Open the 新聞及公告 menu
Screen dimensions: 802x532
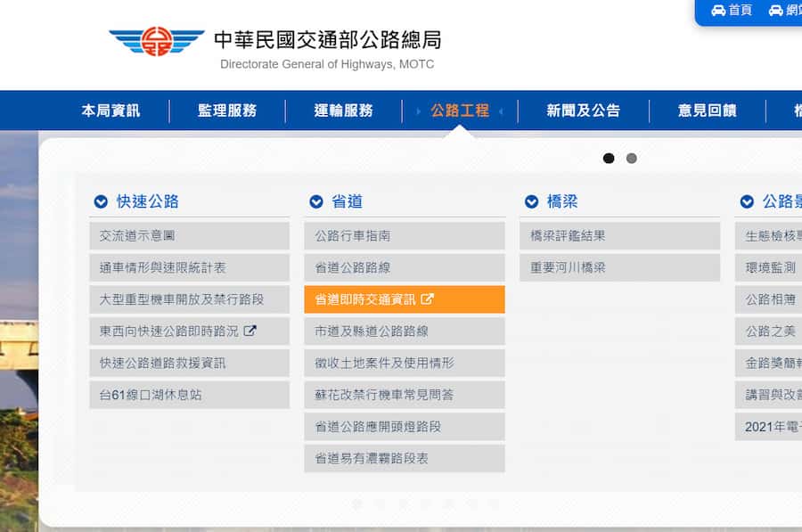tap(583, 110)
